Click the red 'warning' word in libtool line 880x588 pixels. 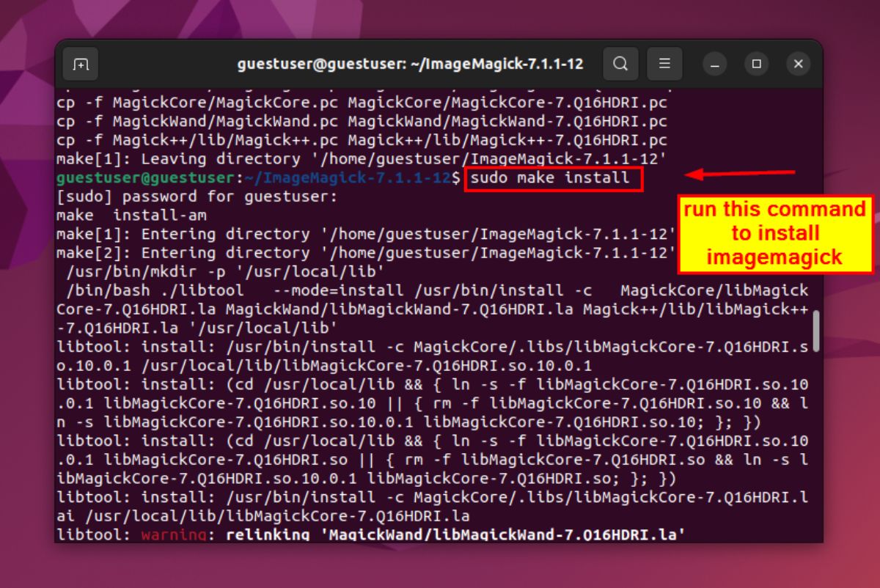coord(174,534)
